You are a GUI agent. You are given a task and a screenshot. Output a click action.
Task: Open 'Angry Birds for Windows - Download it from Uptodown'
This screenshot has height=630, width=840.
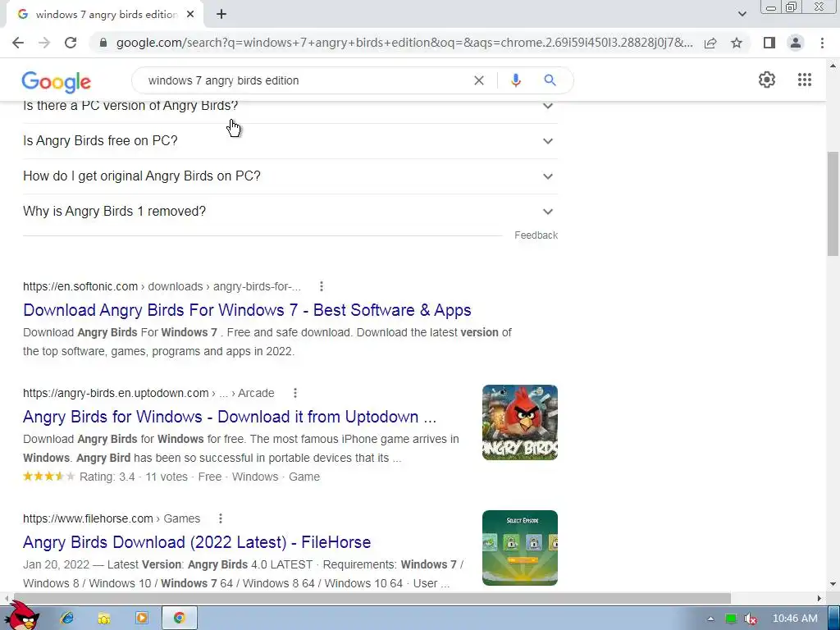pos(230,417)
